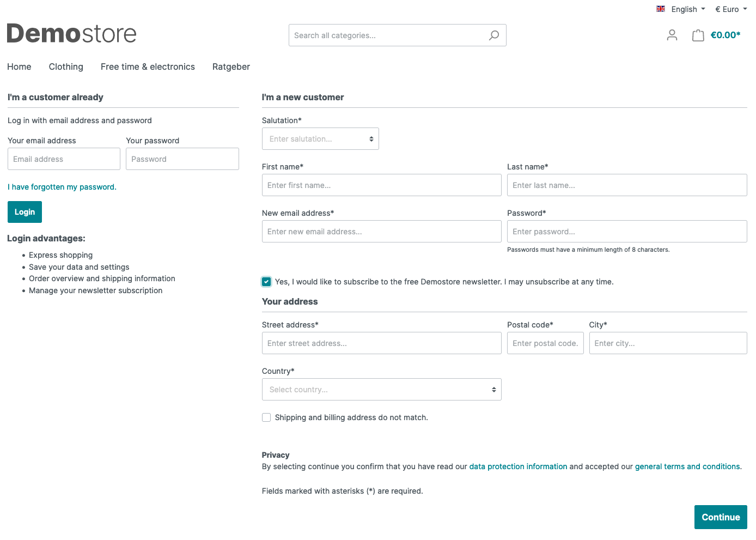Viewport: 756px width, 540px height.
Task: Click the 'I'm a customer already' heading
Action: pyautogui.click(x=56, y=97)
